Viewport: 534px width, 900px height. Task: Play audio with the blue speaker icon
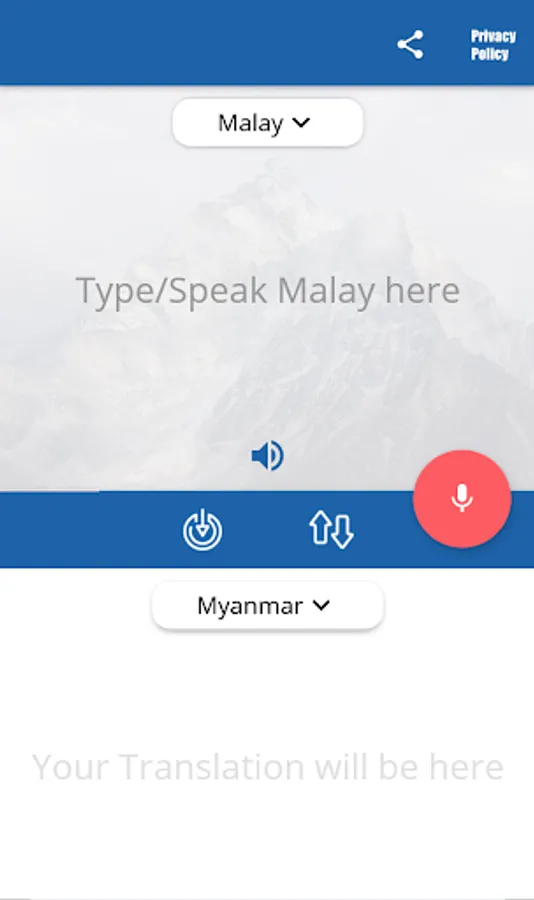(x=268, y=456)
